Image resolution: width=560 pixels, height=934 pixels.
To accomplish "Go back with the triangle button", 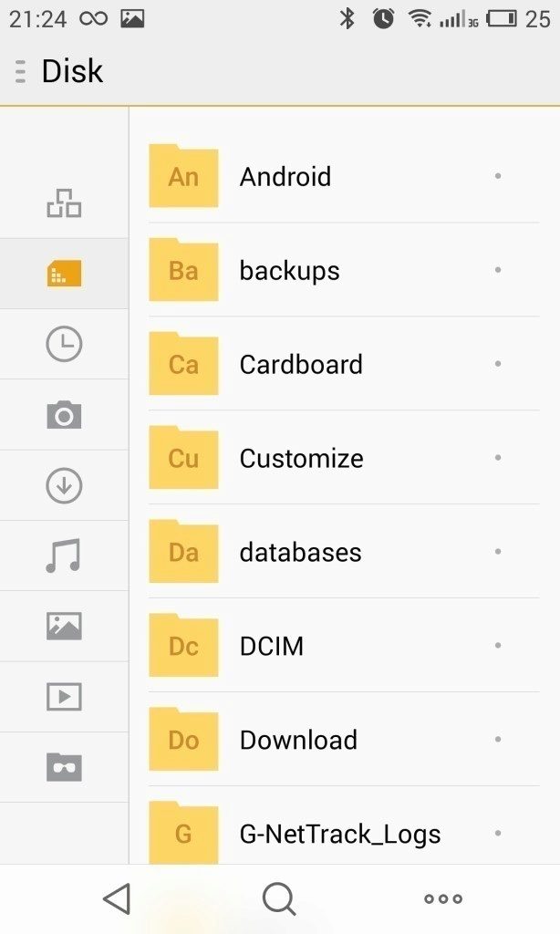I will tap(117, 898).
